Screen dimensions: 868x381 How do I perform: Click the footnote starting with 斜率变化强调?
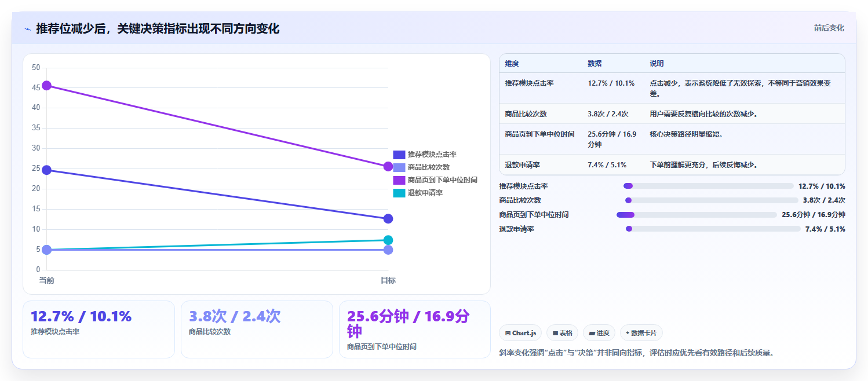(x=636, y=353)
